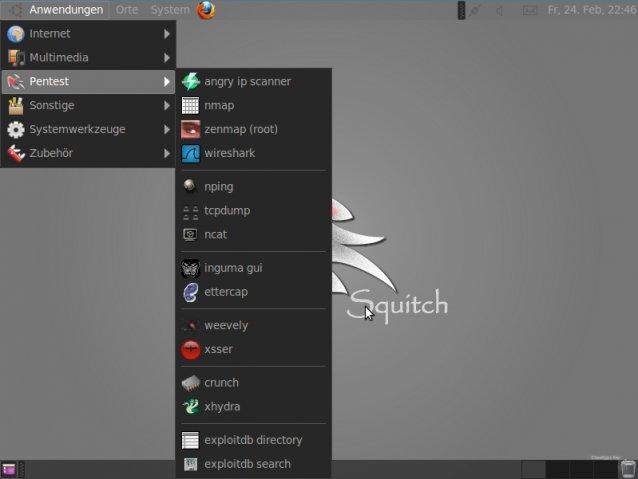Launch weevely

pos(253,326)
